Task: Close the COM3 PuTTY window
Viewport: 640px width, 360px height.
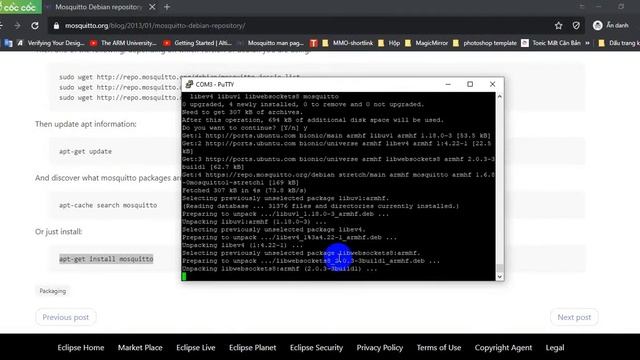Action: point(492,84)
